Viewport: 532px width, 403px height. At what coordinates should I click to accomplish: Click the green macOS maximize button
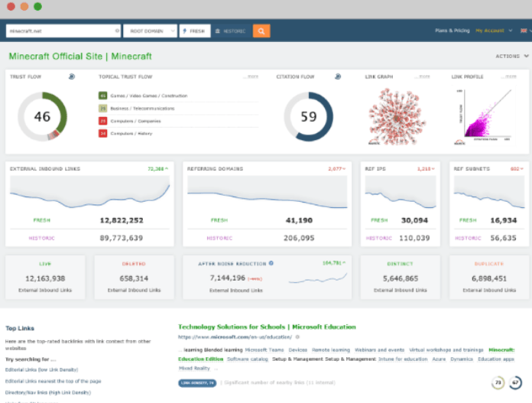coord(37,6)
